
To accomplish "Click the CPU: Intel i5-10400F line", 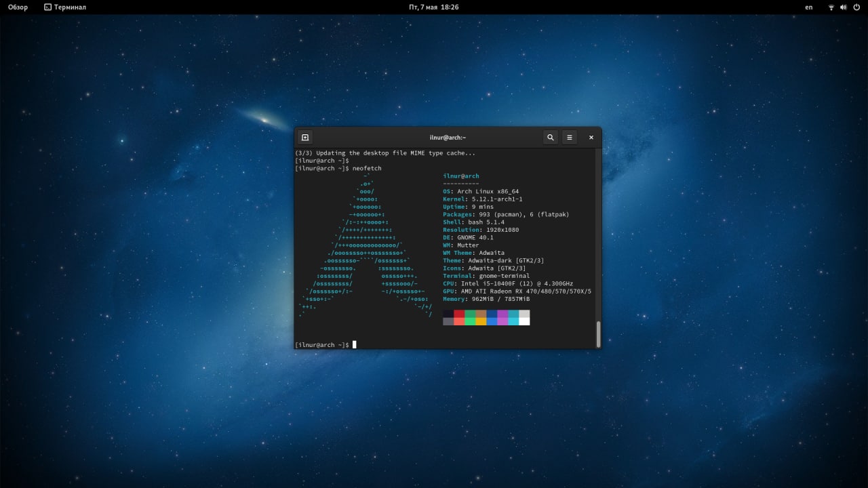I will pyautogui.click(x=508, y=283).
